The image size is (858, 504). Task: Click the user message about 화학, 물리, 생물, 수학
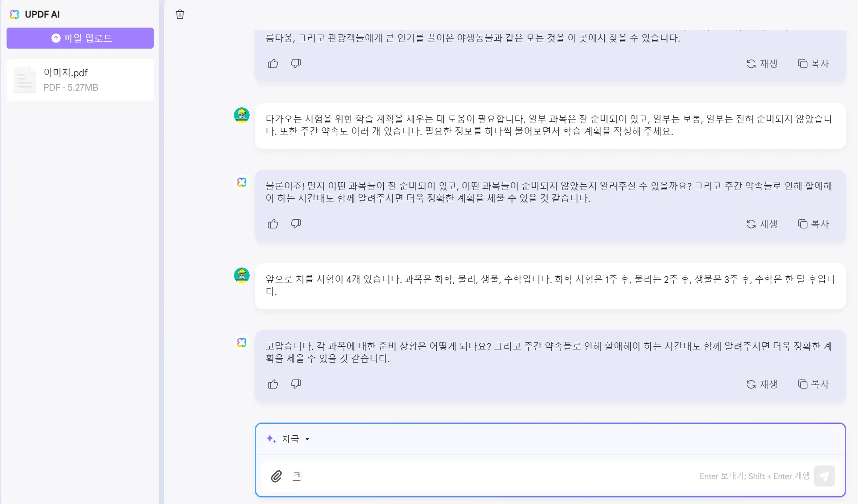coord(550,286)
